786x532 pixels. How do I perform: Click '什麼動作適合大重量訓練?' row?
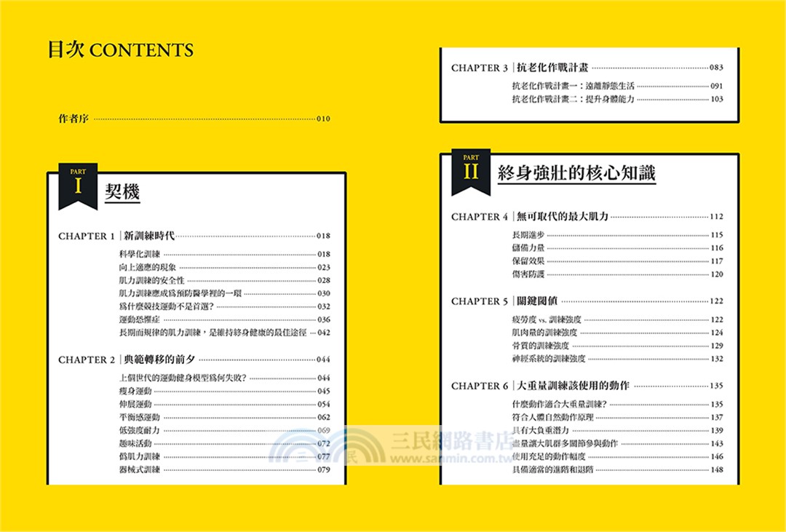[618, 404]
